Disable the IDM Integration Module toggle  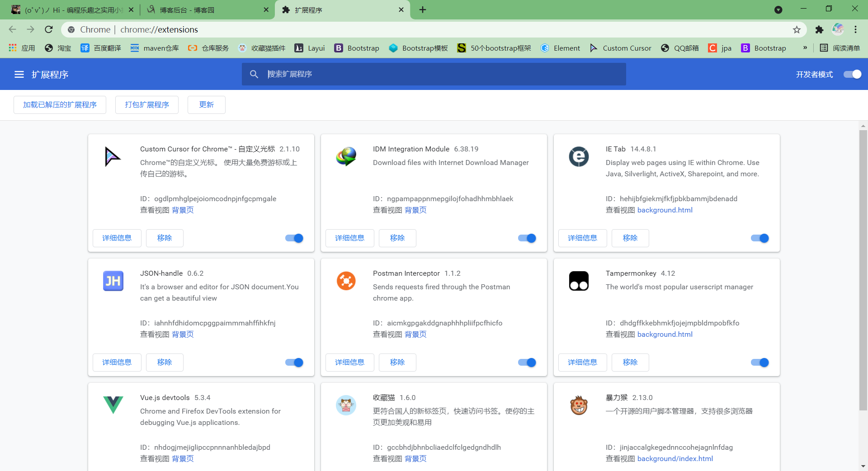pyautogui.click(x=527, y=238)
